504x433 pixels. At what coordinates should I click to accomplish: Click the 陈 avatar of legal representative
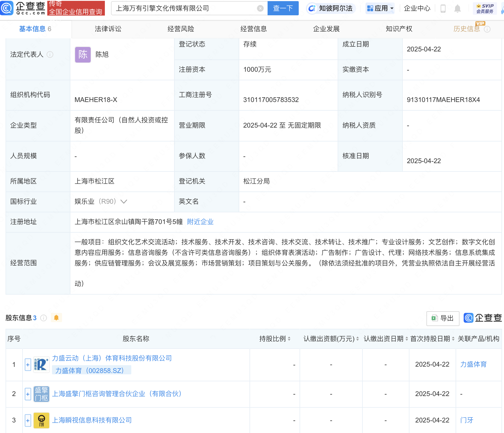pos(83,54)
